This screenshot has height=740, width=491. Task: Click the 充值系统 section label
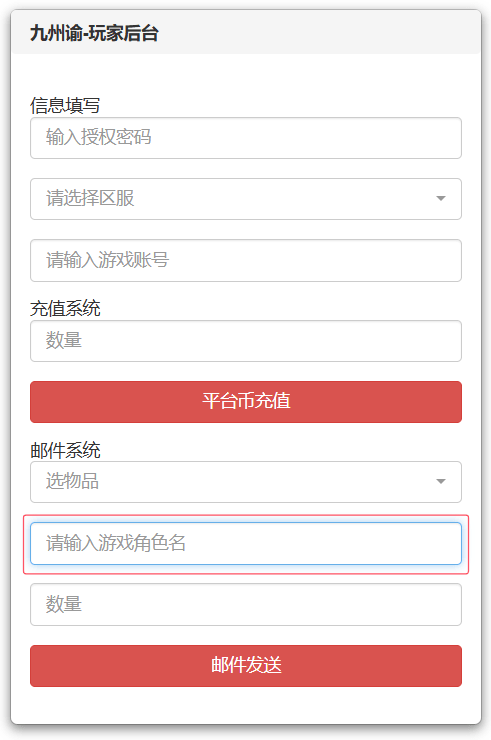point(65,309)
